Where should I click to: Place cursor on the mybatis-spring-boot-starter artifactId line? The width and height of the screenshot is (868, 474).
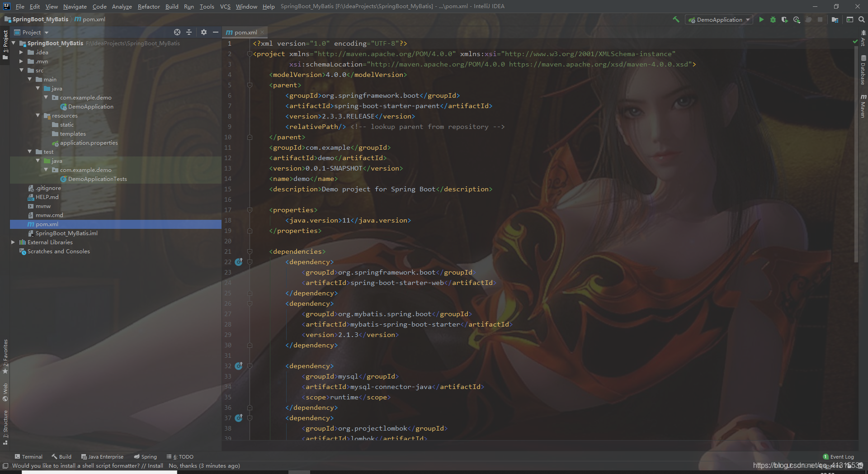[x=407, y=324]
